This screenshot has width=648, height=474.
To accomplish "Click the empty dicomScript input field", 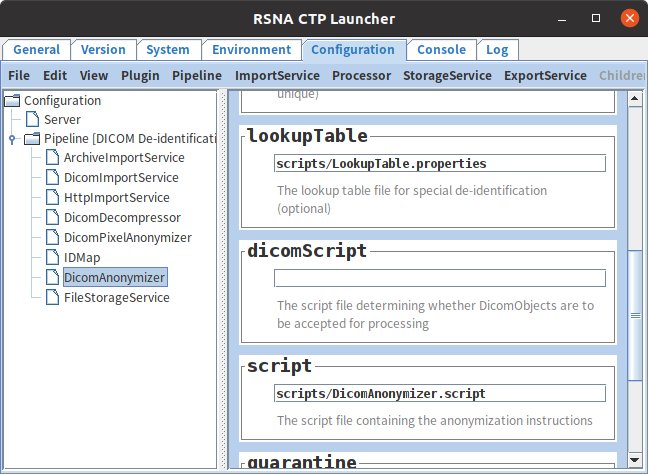I will point(440,278).
